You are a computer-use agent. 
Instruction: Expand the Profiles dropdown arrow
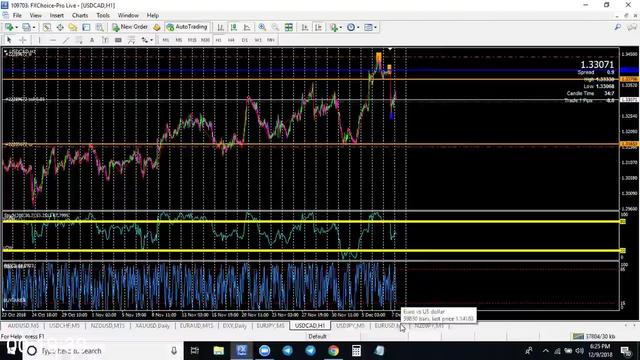pyautogui.click(x=34, y=27)
